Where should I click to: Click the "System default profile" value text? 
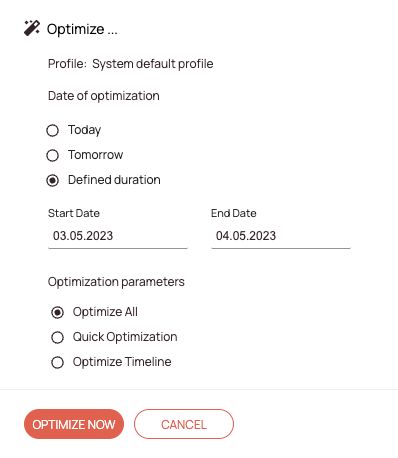153,64
